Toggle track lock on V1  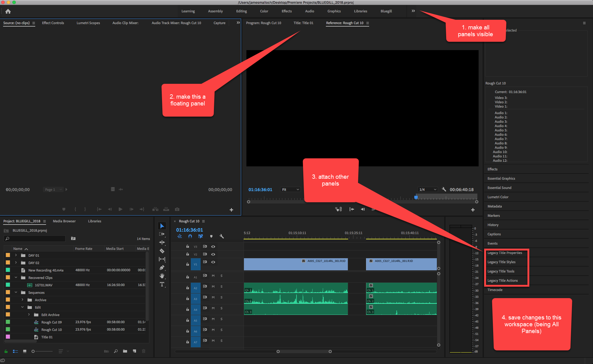pyautogui.click(x=187, y=264)
